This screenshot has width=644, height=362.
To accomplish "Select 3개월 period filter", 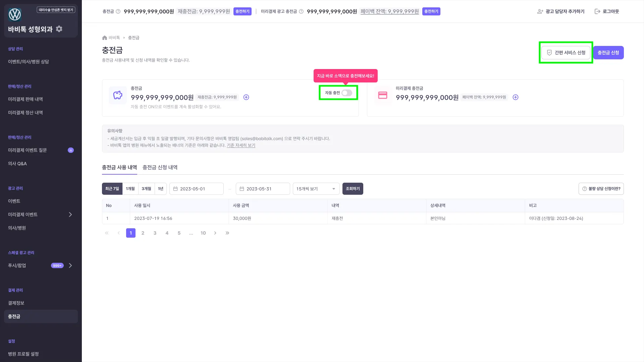I will click(x=146, y=189).
